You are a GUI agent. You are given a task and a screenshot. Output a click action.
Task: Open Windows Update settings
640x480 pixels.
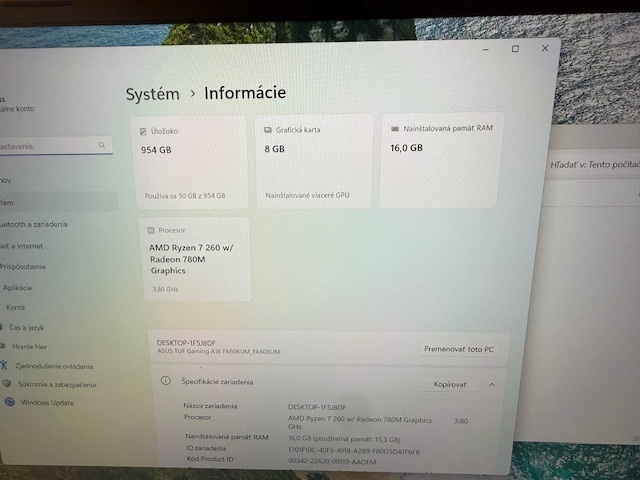(47, 402)
